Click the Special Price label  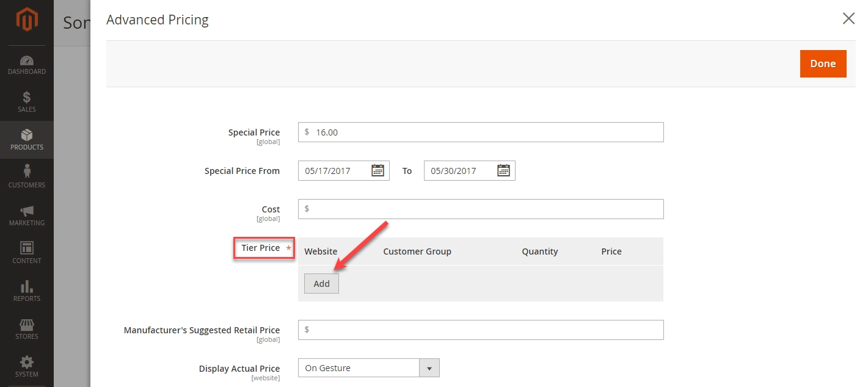click(254, 132)
